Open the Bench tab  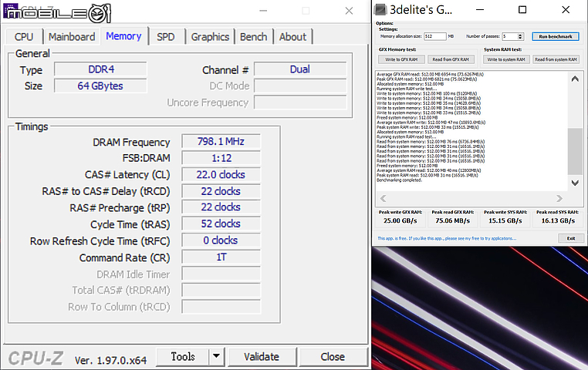click(254, 37)
